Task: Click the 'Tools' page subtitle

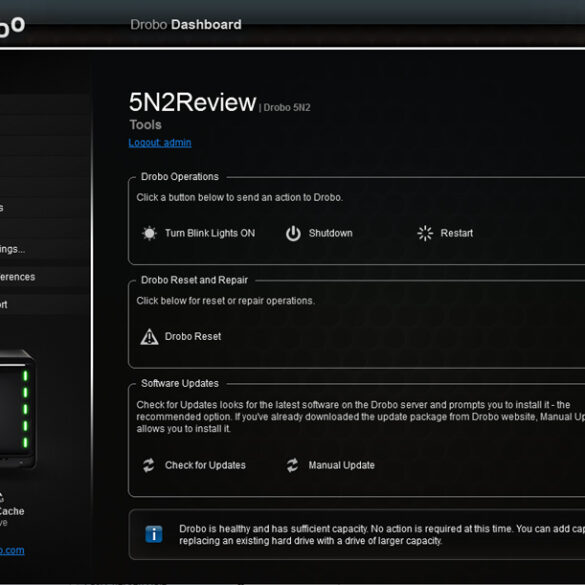Action: 145,125
